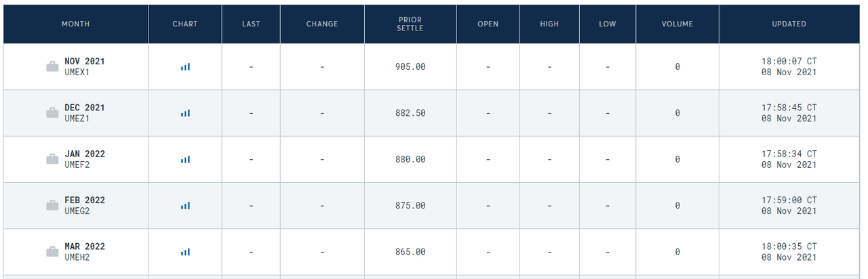Open the chart icon for NOV 2021
This screenshot has height=279, width=868.
coord(185,66)
